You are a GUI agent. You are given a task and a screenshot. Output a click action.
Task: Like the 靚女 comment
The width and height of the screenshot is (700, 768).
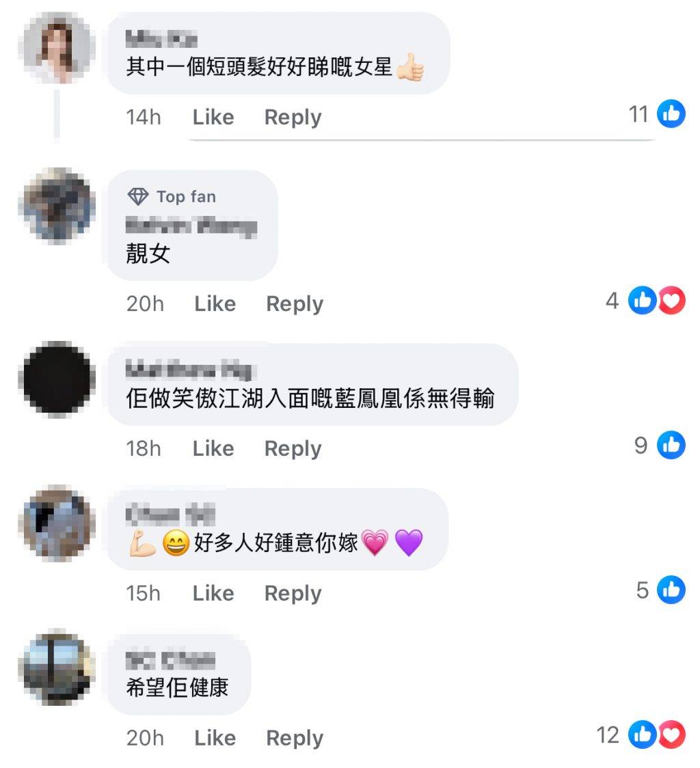[x=215, y=303]
